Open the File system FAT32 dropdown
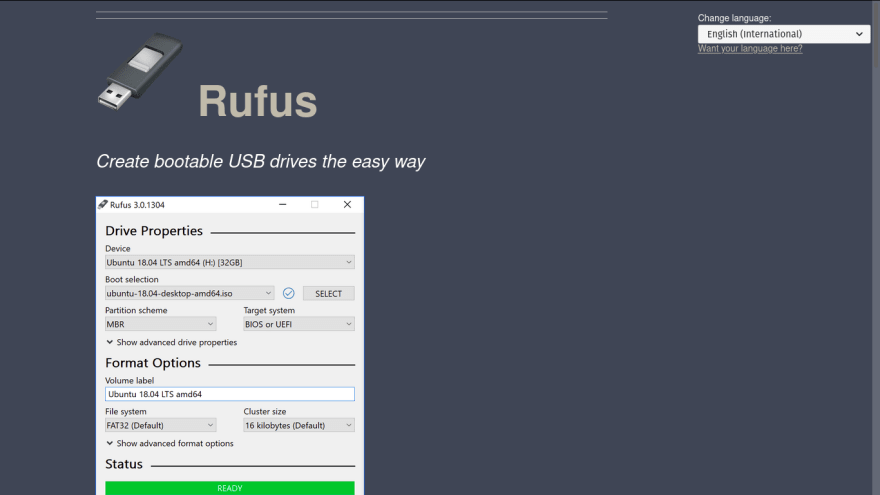Viewport: 880px width, 495px height. (x=161, y=425)
